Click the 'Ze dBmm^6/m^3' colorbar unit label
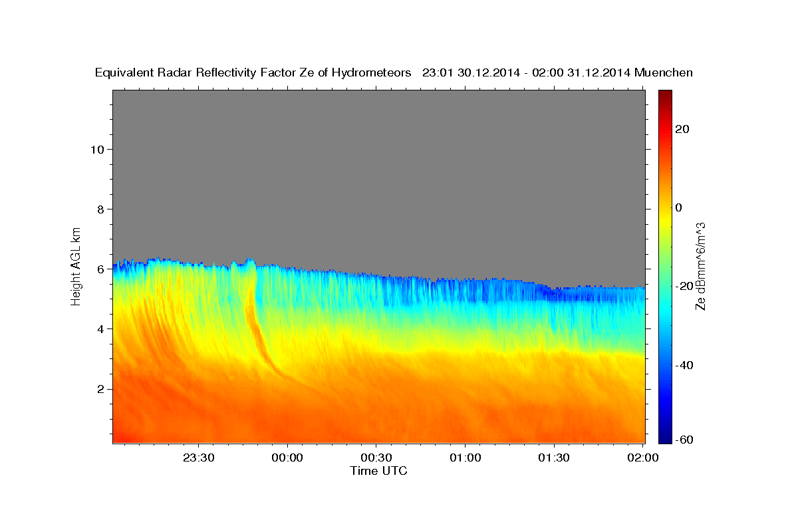Screen dimensions: 798x532 [700, 266]
